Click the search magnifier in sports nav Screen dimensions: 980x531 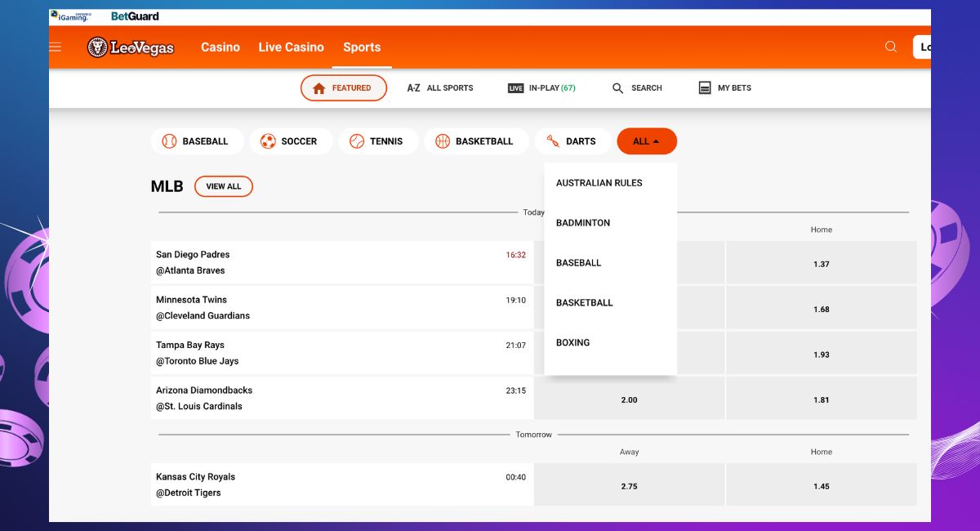tap(617, 88)
